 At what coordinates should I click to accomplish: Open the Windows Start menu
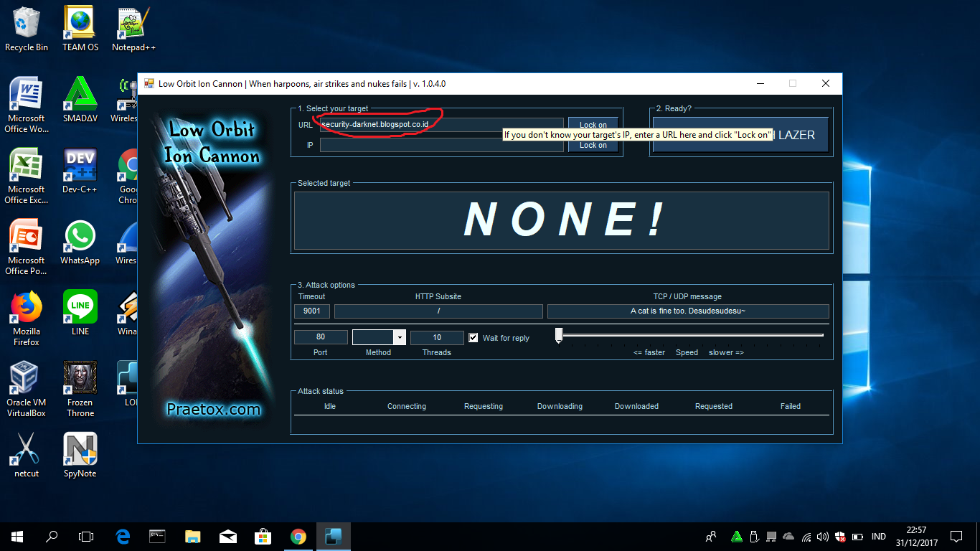coord(17,536)
